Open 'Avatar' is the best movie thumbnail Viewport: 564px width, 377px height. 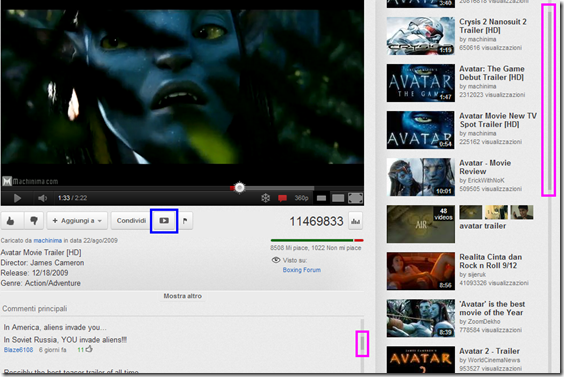pyautogui.click(x=420, y=318)
